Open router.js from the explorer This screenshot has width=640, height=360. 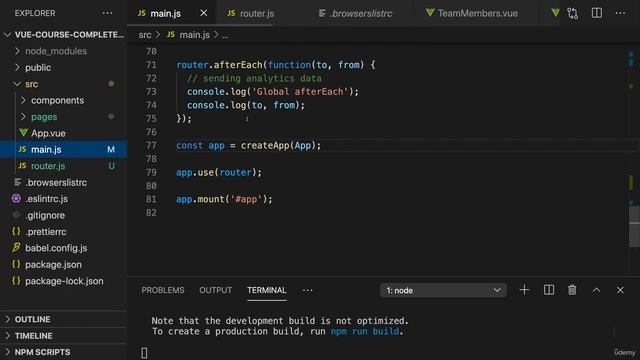pyautogui.click(x=64, y=166)
